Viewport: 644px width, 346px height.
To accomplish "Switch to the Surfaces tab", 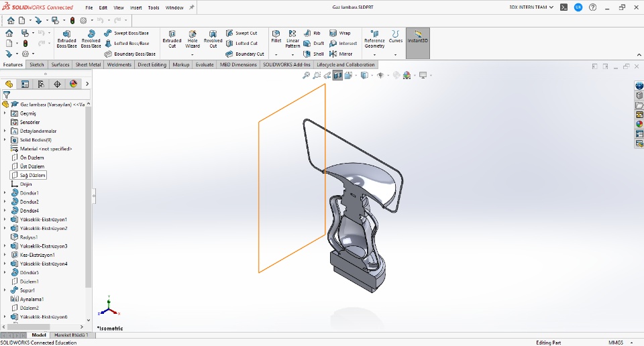I will pyautogui.click(x=60, y=65).
